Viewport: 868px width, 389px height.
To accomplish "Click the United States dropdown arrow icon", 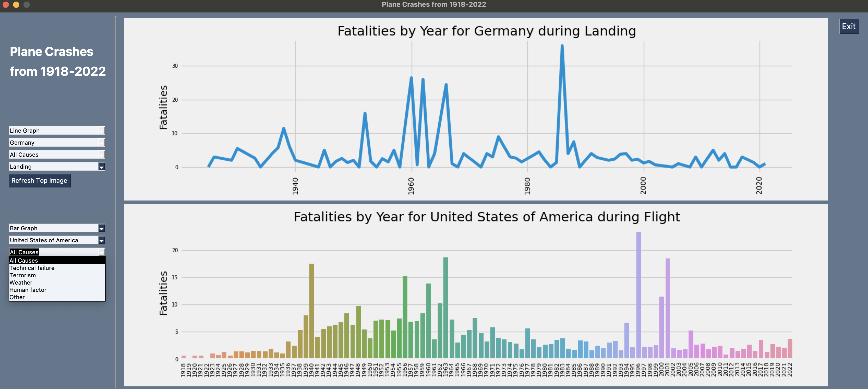I will click(101, 240).
